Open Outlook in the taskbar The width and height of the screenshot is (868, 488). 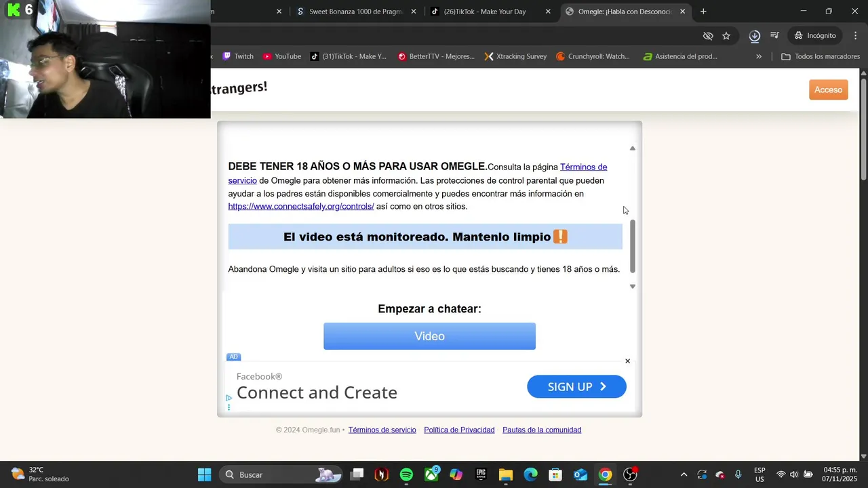pyautogui.click(x=580, y=474)
